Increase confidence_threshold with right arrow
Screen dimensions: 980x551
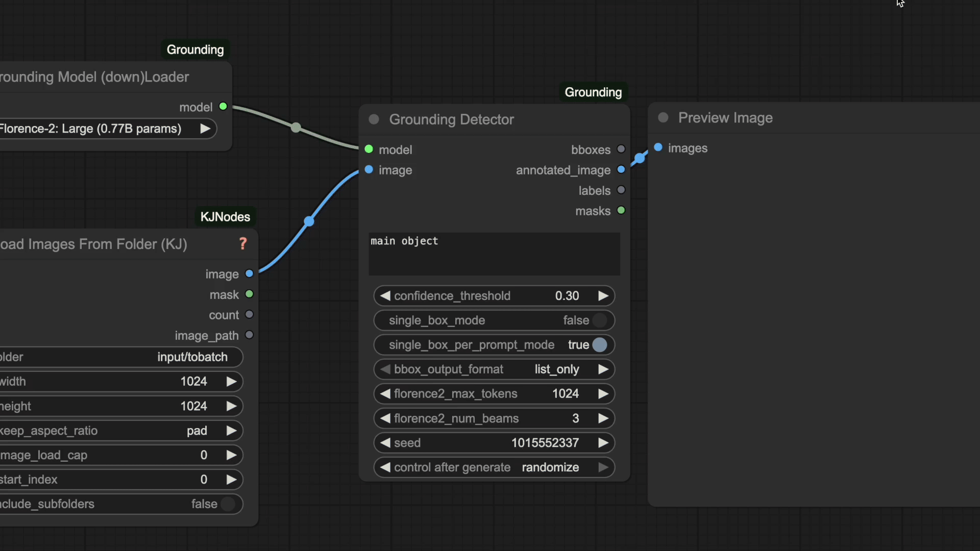coord(603,296)
